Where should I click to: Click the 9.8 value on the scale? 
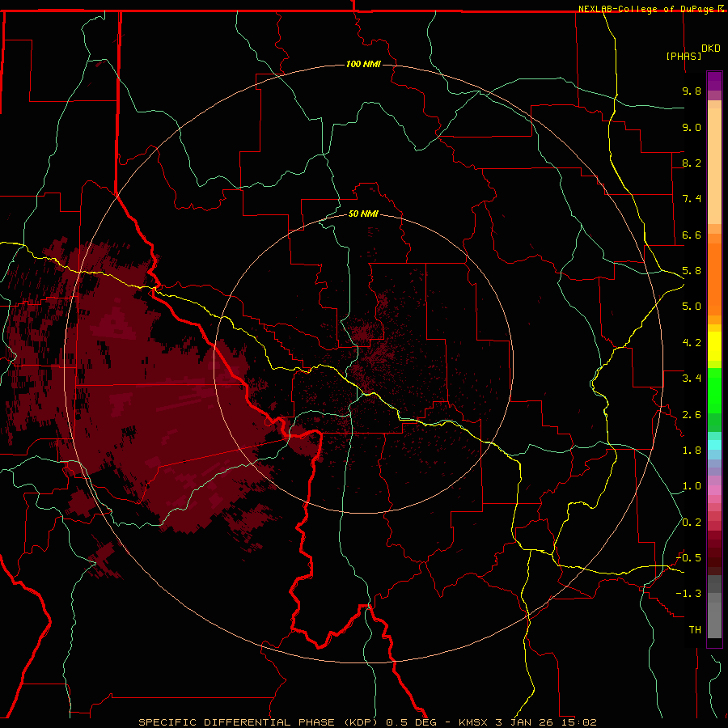pos(692,91)
